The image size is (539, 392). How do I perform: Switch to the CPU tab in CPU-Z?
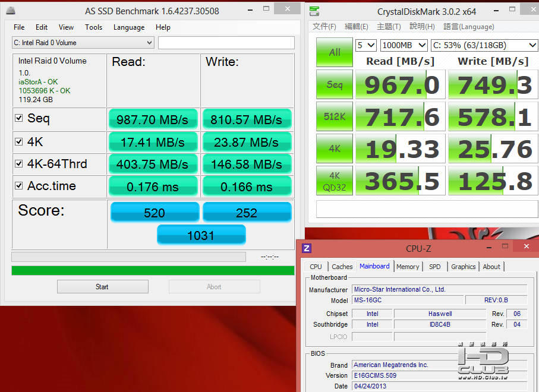316,267
